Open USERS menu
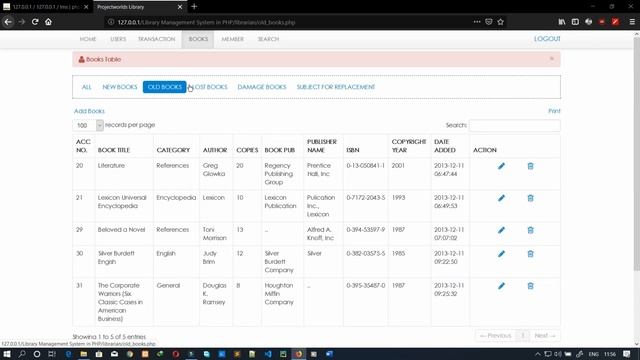The height and width of the screenshot is (360, 640). point(118,39)
